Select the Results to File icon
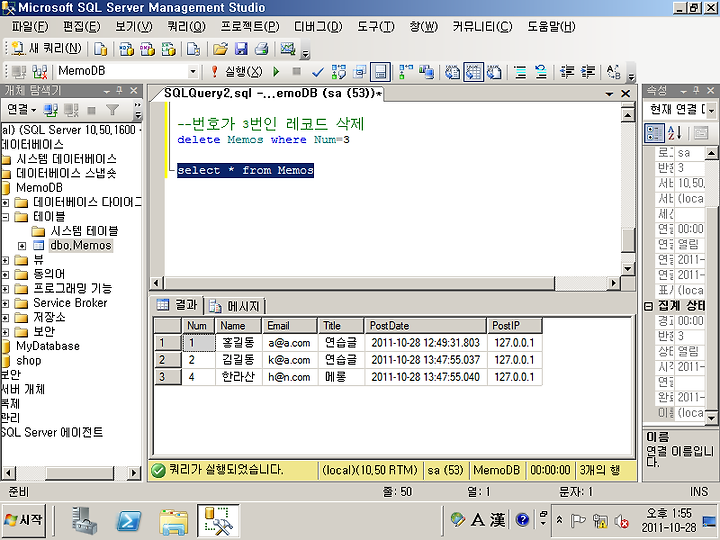 pyautogui.click(x=494, y=72)
